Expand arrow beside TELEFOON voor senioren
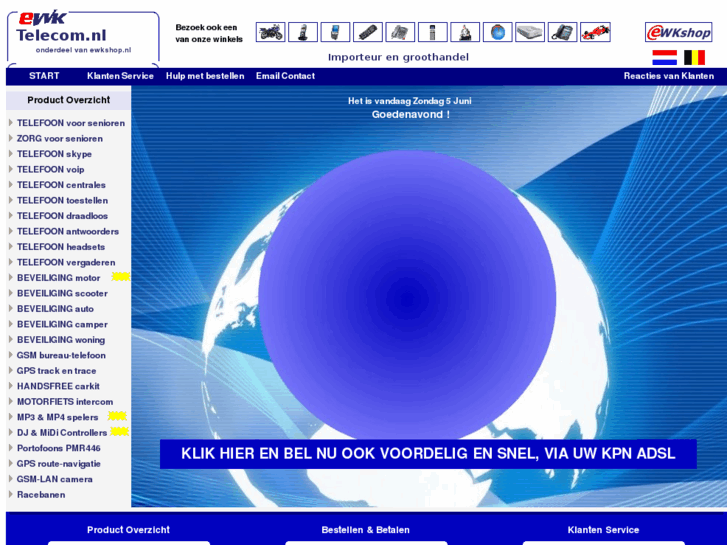 11,122
